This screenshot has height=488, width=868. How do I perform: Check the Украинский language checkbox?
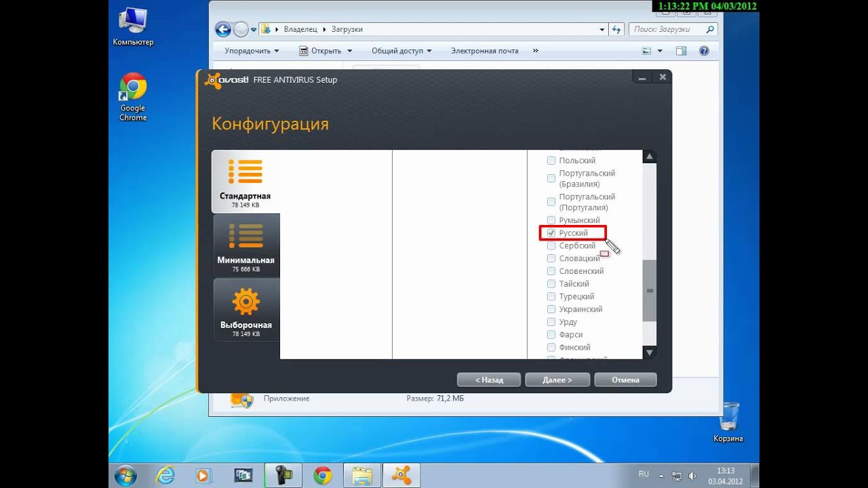551,309
